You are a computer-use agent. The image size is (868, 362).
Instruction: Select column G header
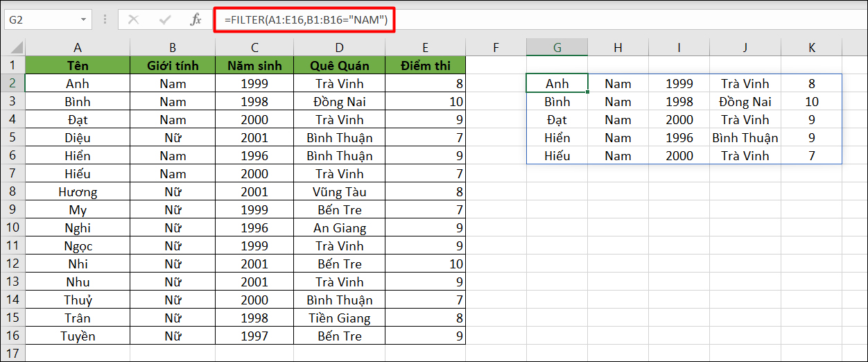pyautogui.click(x=557, y=47)
